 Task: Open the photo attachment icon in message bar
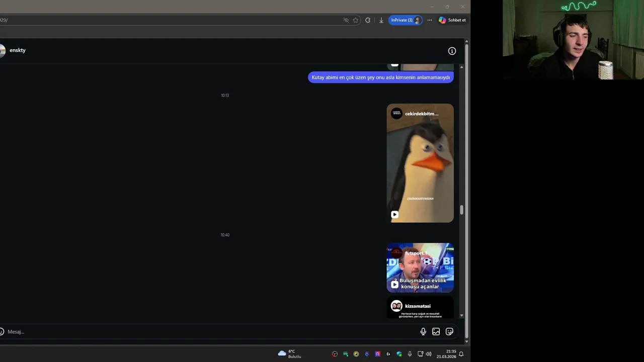tap(436, 331)
